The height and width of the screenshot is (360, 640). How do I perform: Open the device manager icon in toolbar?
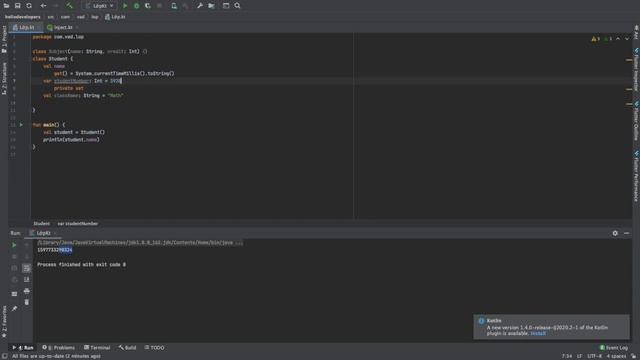click(x=174, y=6)
